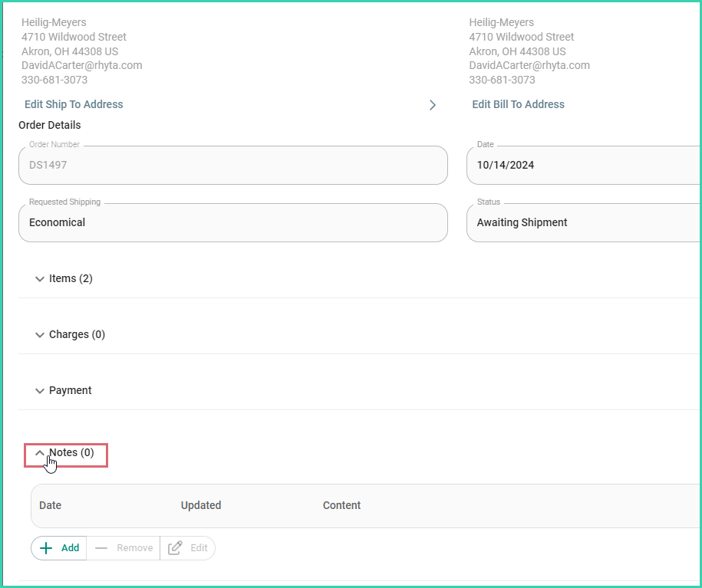Open the Status field showing Awaiting Shipment
Image resolution: width=702 pixels, height=588 pixels.
(583, 222)
